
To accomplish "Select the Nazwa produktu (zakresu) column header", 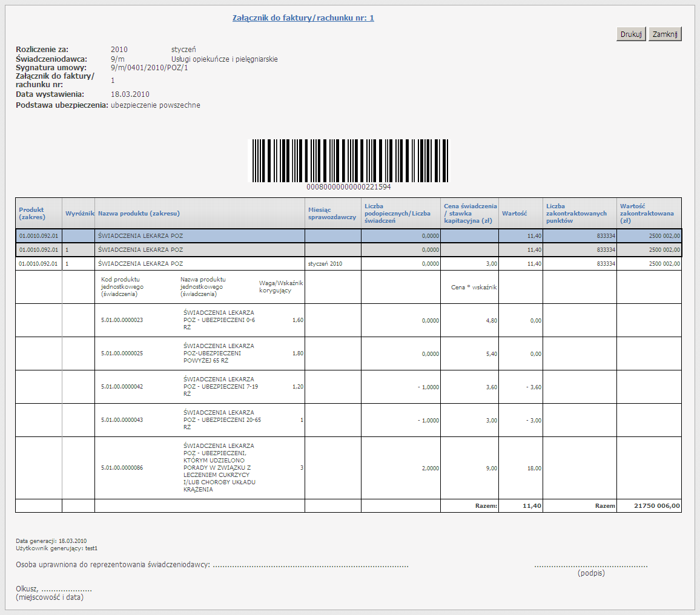I will click(x=139, y=213).
